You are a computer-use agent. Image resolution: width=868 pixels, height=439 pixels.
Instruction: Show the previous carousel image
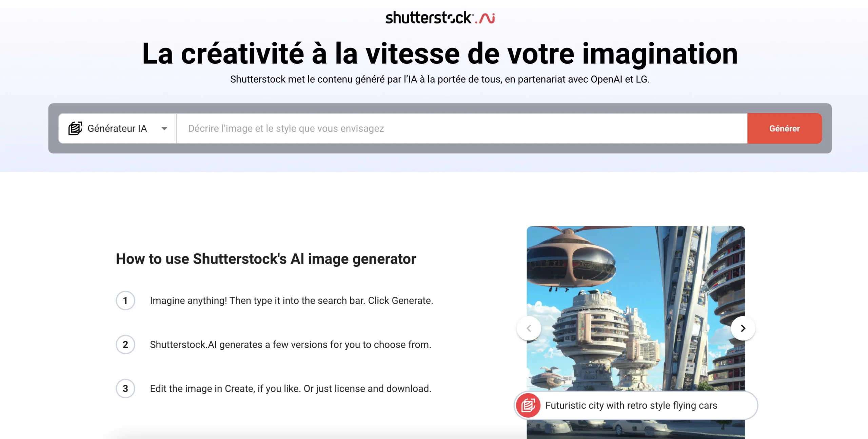pos(529,328)
